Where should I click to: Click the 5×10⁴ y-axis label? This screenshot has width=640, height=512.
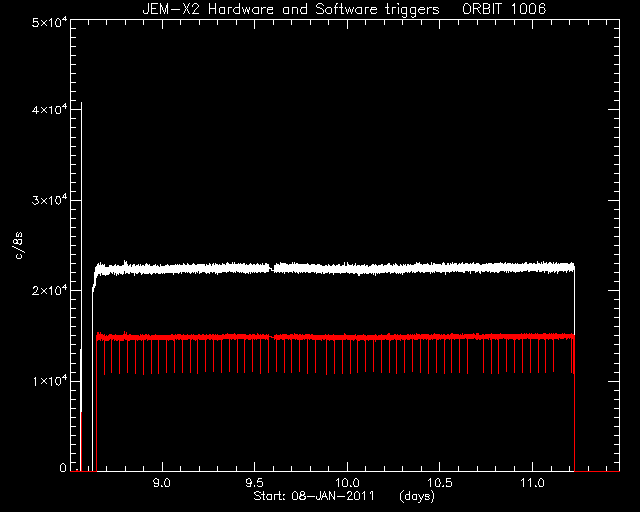(x=49, y=22)
